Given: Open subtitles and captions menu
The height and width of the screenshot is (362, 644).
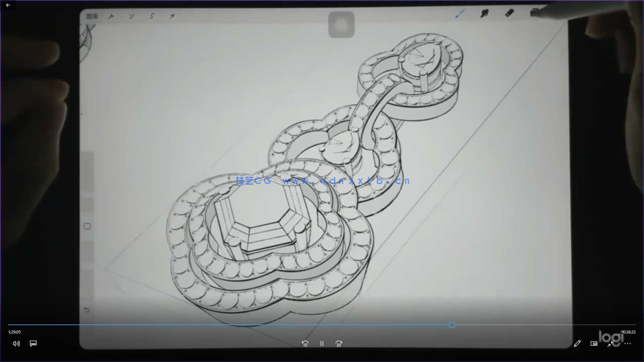Looking at the screenshot, I should pos(33,344).
